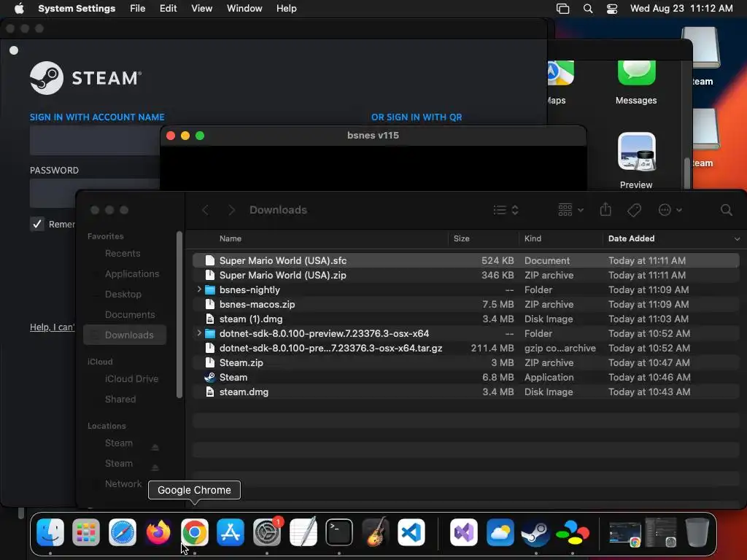
Task: Click the Steam password field
Action: (x=95, y=193)
